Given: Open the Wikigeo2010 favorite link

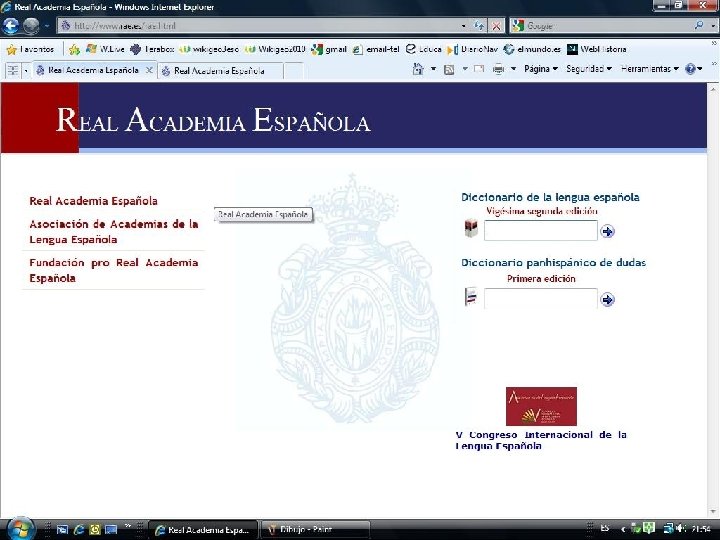Looking at the screenshot, I should (275, 49).
